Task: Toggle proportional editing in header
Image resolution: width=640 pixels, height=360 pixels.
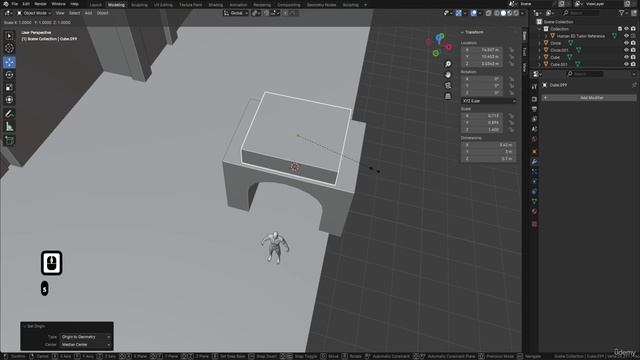Action: point(285,13)
